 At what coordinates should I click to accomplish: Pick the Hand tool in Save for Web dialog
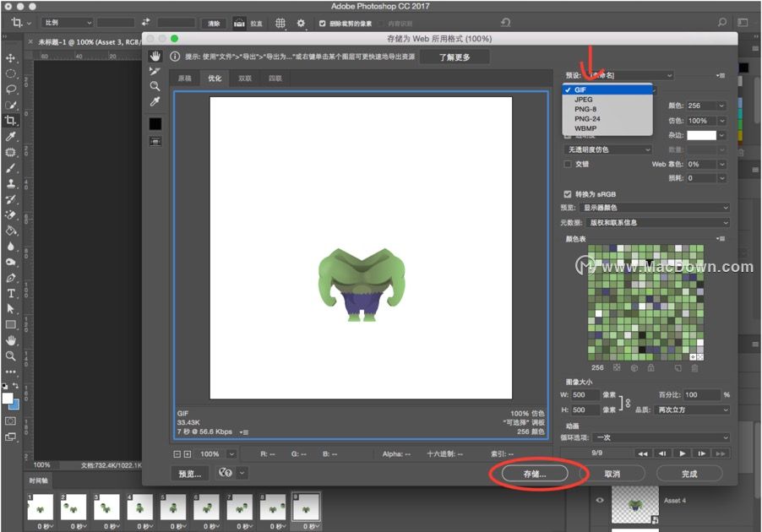click(155, 57)
